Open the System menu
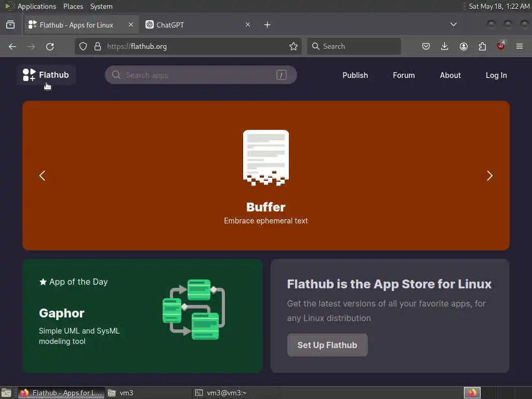532x399 pixels. pos(101,6)
